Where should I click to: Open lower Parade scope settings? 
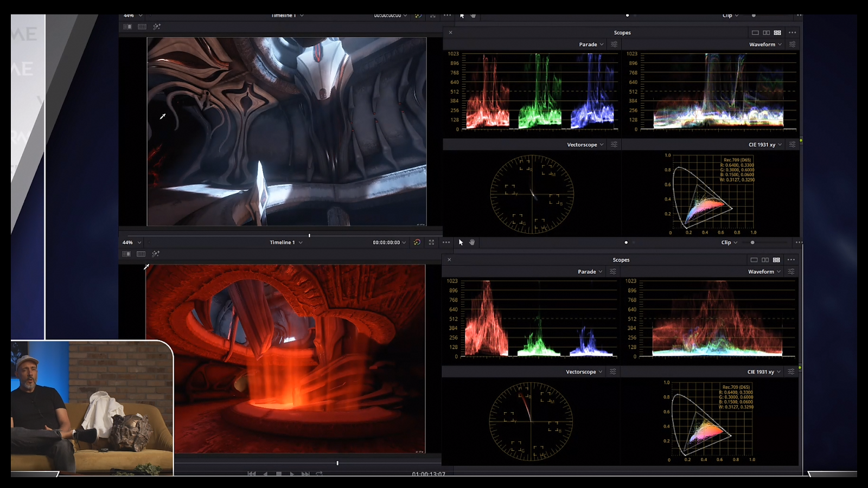coord(613,272)
